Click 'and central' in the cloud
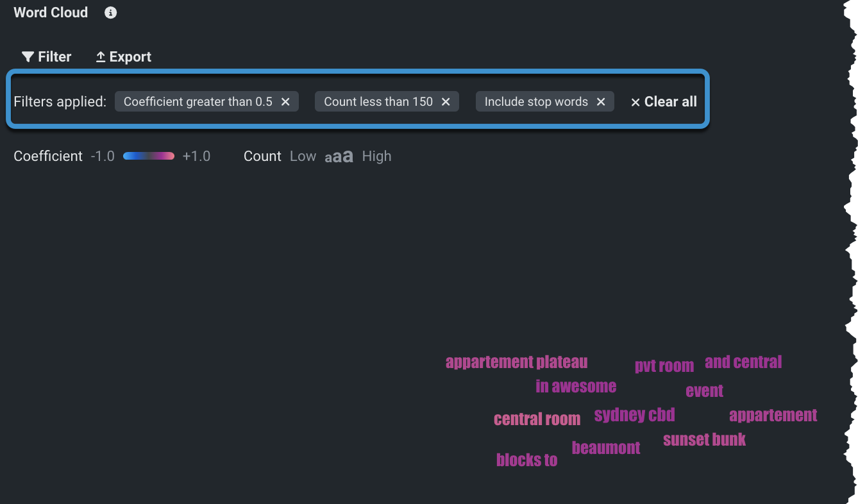The width and height of the screenshot is (858, 504). (743, 362)
